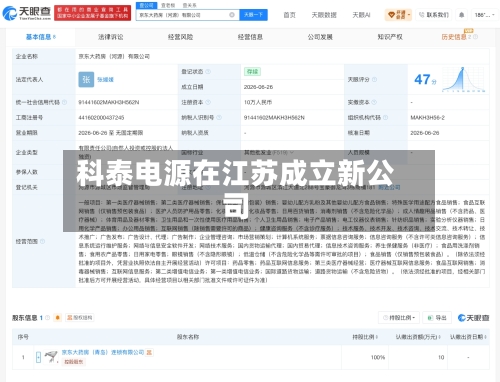Open 天眼数据 in top navigation
Screen dimensions: 500x382
324,15
